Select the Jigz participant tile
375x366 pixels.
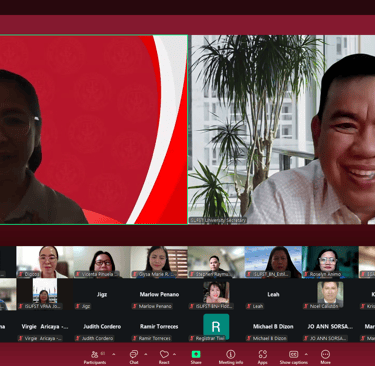pyautogui.click(x=102, y=294)
